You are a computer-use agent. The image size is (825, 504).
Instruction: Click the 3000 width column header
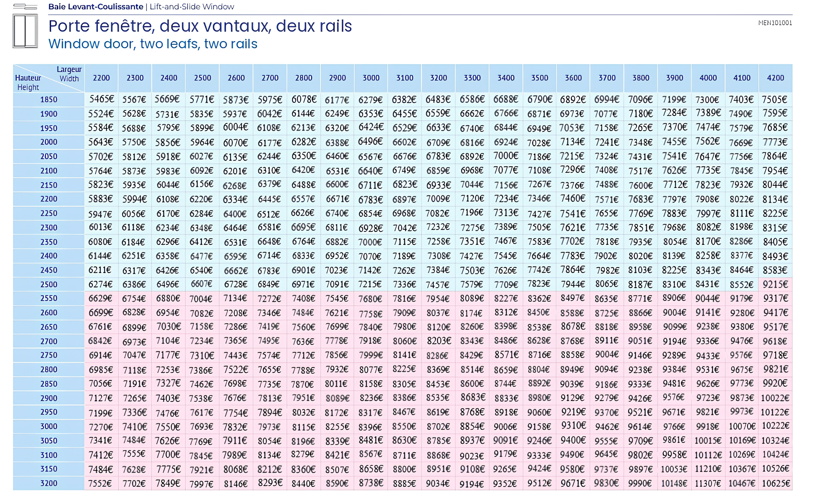point(371,78)
